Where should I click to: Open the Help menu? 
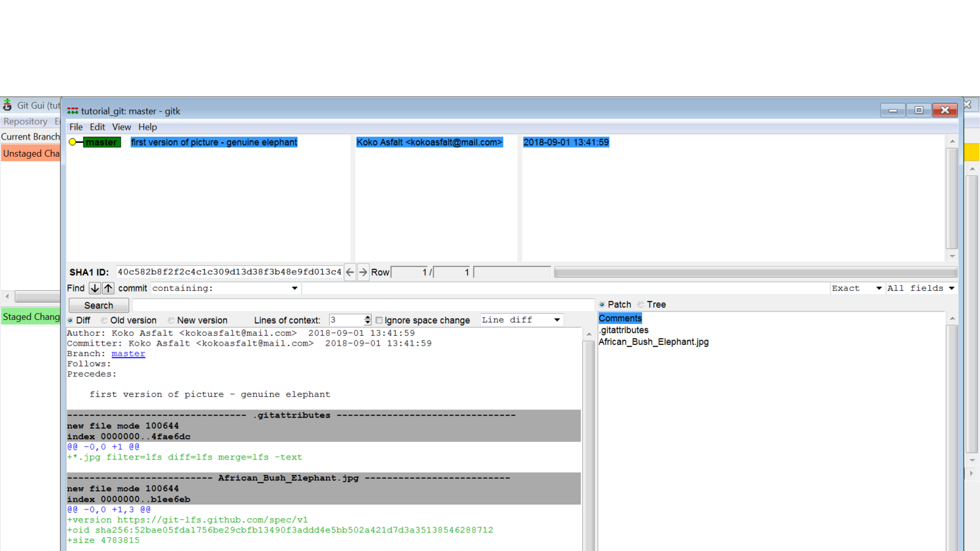148,127
